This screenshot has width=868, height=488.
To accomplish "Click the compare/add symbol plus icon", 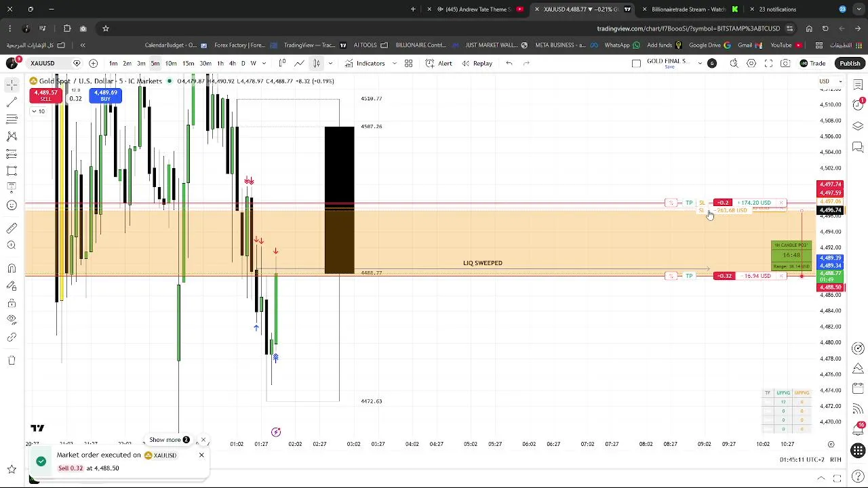I will click(x=93, y=63).
